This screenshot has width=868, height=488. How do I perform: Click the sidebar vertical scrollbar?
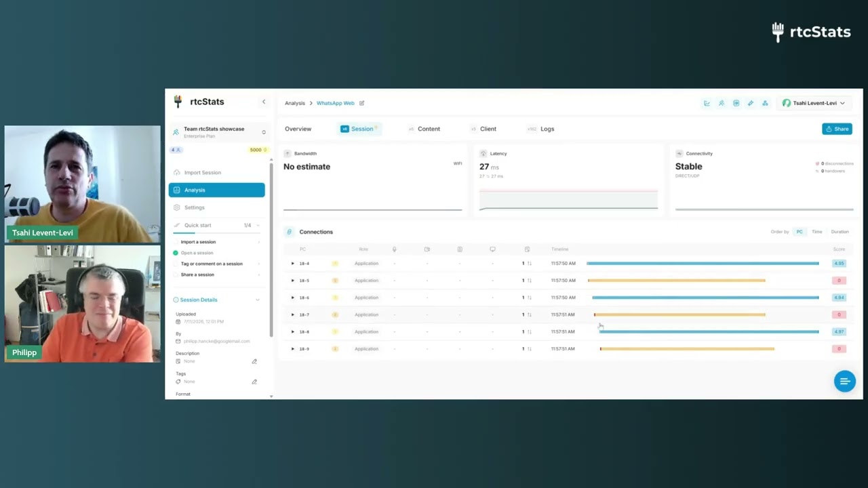pos(271,249)
